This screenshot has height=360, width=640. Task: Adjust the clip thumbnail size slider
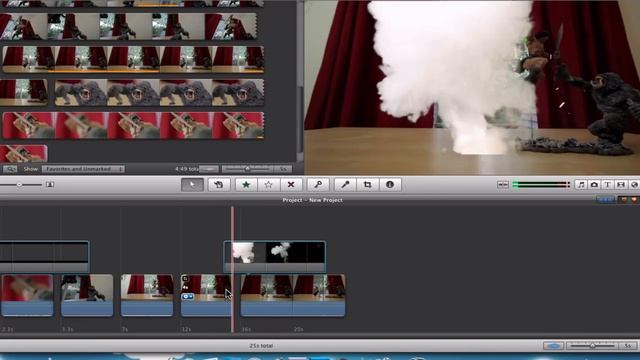tap(19, 184)
